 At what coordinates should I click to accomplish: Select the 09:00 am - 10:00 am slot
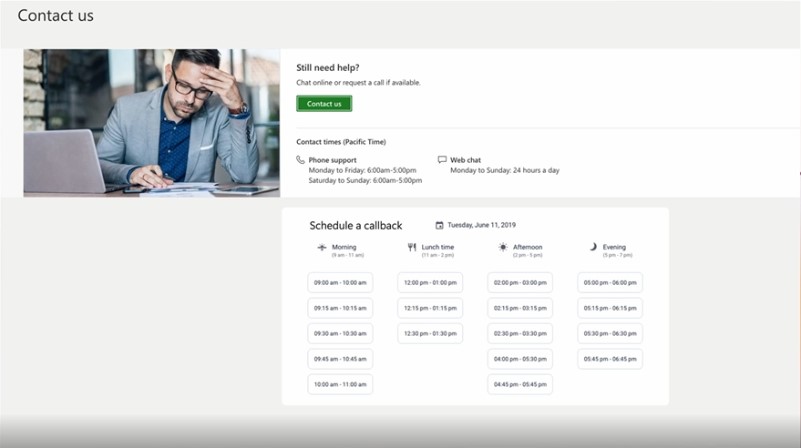coord(340,283)
